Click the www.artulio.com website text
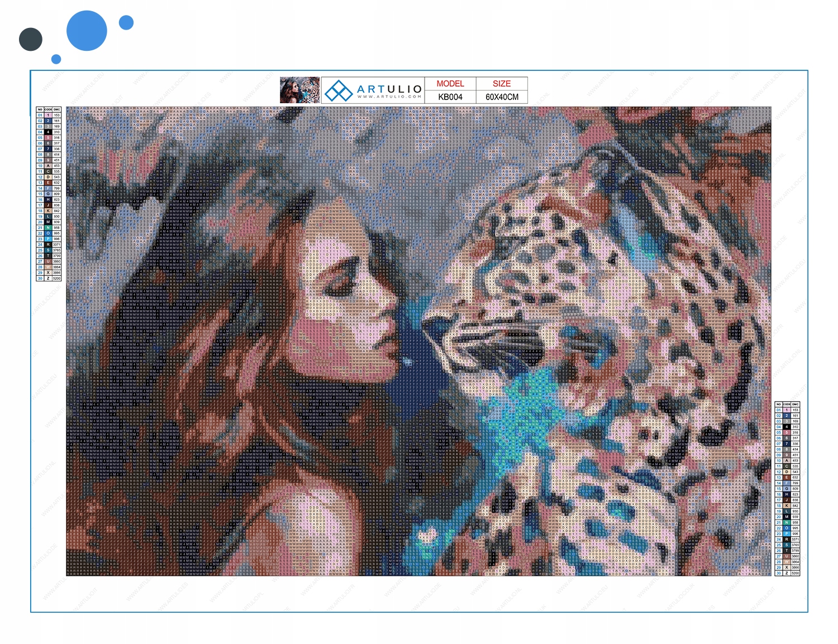 pyautogui.click(x=389, y=97)
